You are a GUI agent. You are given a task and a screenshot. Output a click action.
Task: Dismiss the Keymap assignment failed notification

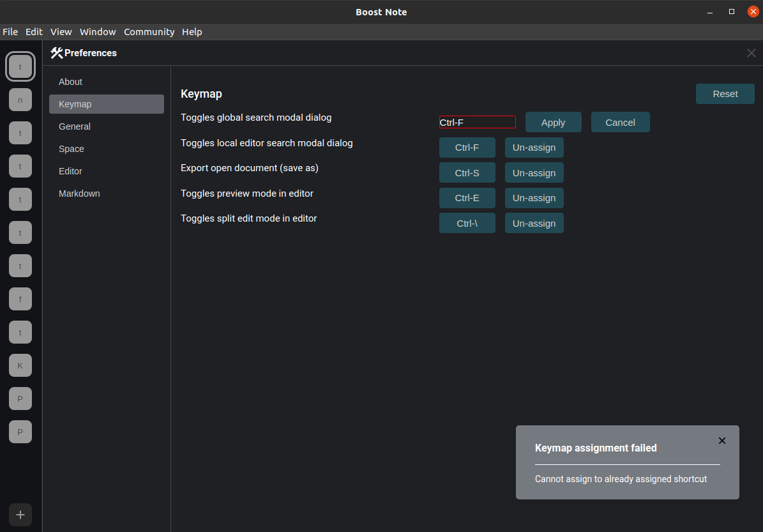(722, 441)
